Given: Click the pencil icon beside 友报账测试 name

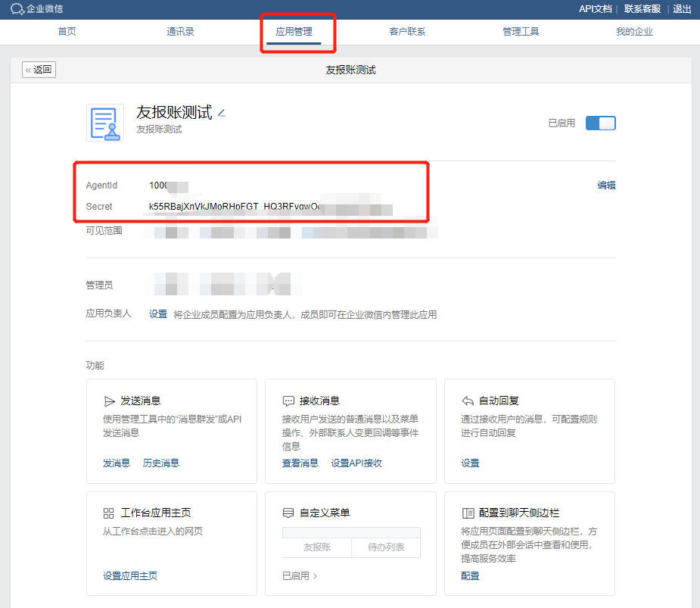Looking at the screenshot, I should [222, 114].
